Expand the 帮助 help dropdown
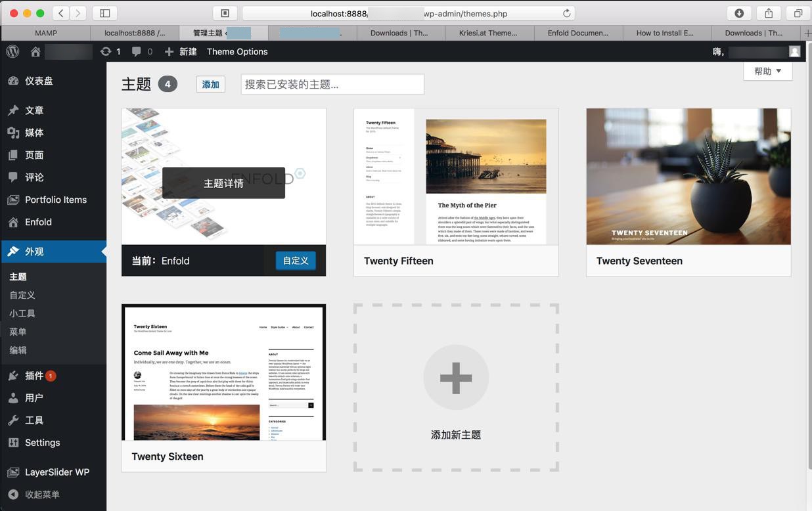This screenshot has height=511, width=812. pyautogui.click(x=767, y=71)
